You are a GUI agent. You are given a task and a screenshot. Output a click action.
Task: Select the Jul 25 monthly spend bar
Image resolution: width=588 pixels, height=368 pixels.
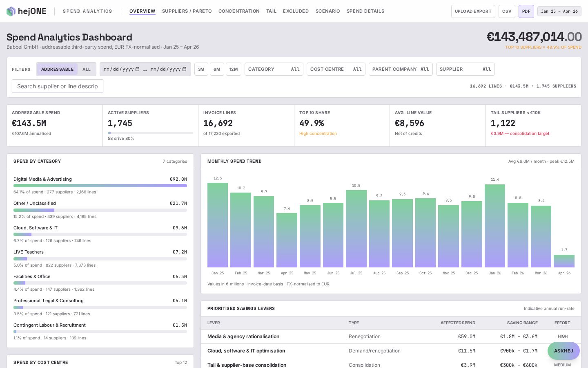(356, 229)
